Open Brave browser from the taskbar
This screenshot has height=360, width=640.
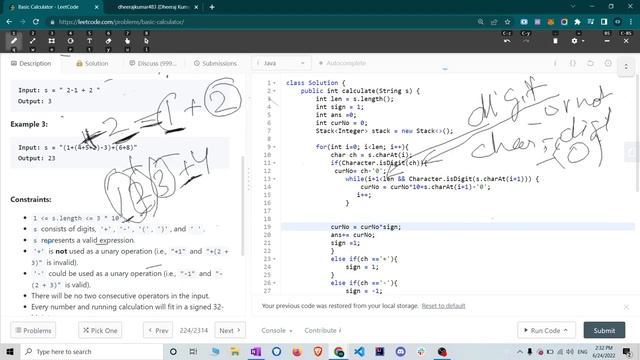click(318, 351)
